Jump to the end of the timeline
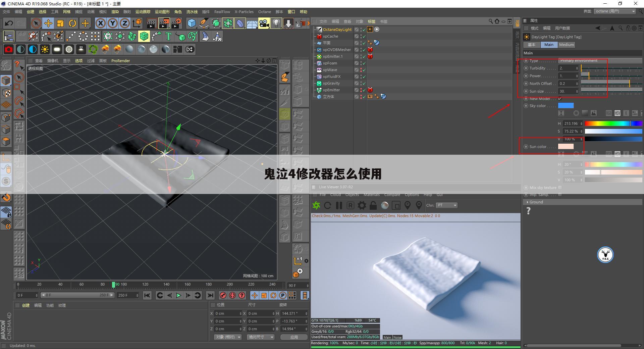Viewport: 644px width, 349px height. click(210, 295)
